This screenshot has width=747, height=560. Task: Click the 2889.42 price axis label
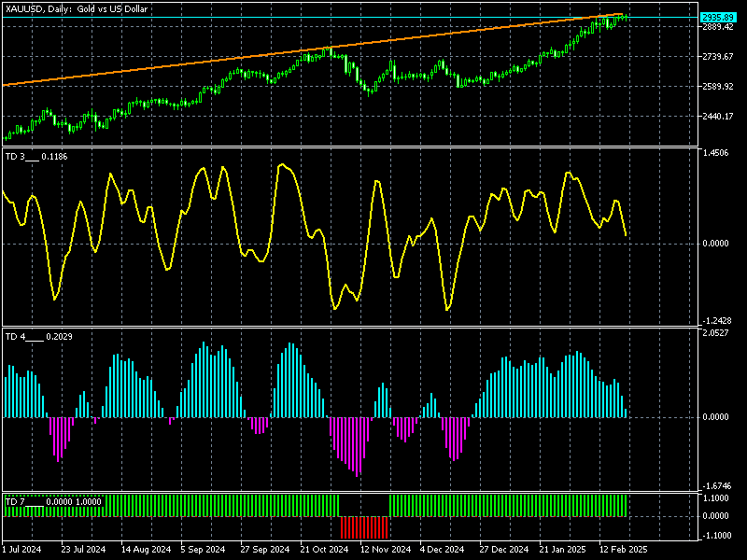[718, 27]
